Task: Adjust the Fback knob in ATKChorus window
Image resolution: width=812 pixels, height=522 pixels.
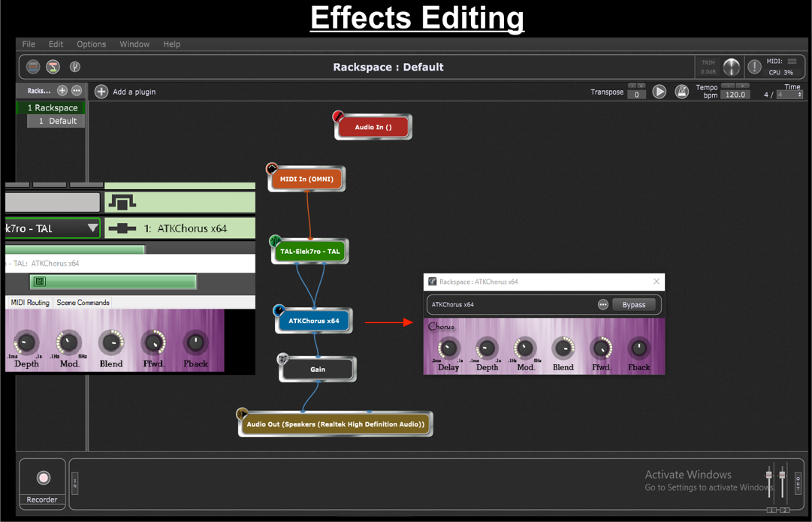Action: [x=639, y=349]
